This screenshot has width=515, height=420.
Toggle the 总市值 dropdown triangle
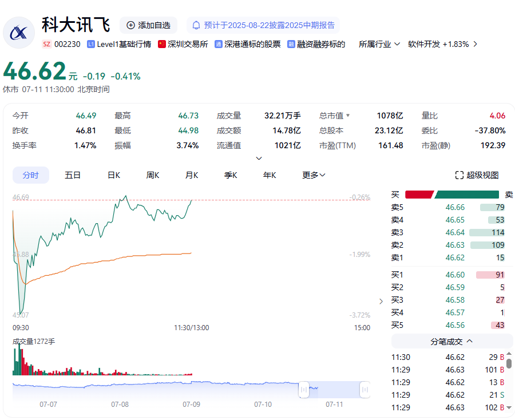[347, 116]
